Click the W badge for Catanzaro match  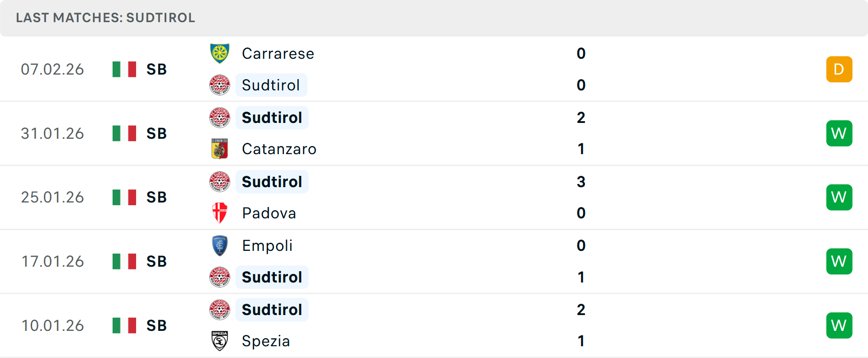point(839,133)
